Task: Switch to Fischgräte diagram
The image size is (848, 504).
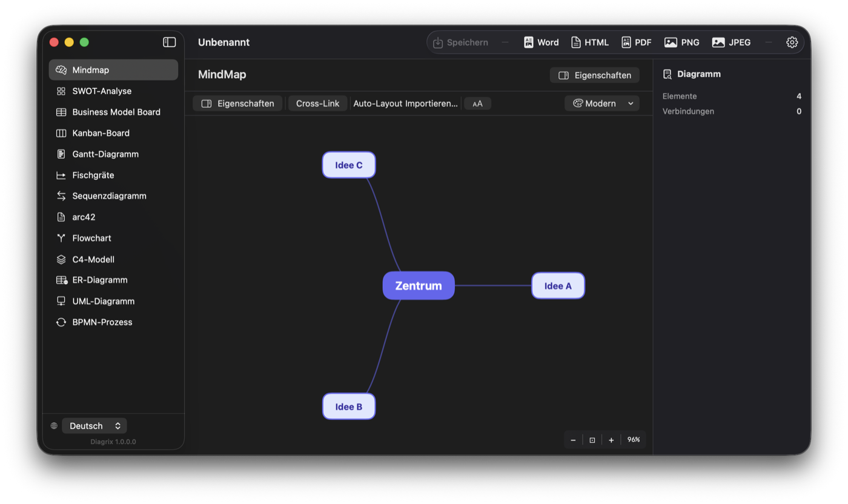Action: 113,175
